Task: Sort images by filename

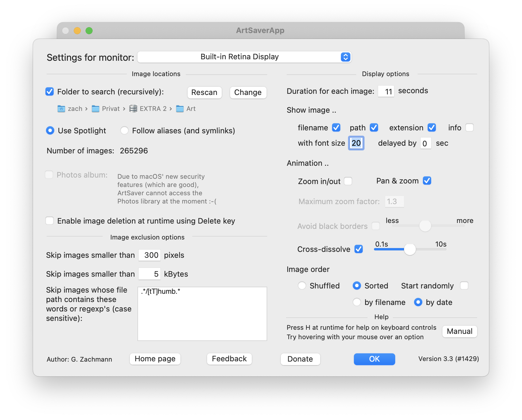Action: click(x=357, y=302)
